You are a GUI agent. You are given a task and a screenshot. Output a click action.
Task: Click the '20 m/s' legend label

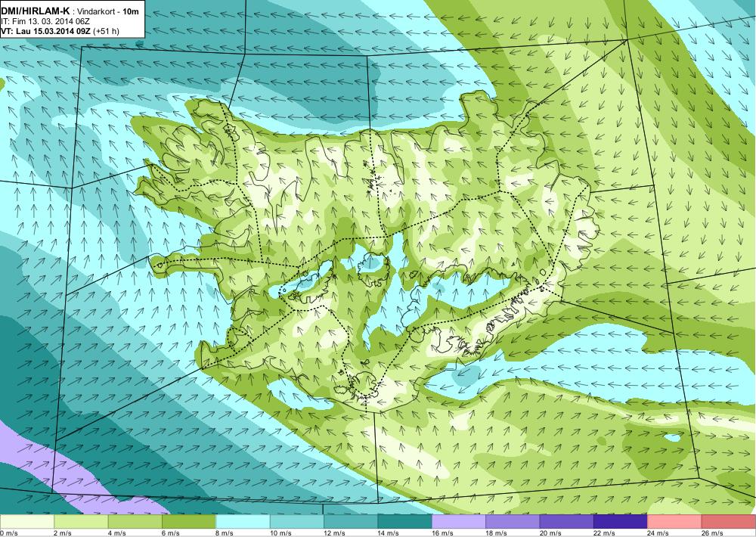550,532
